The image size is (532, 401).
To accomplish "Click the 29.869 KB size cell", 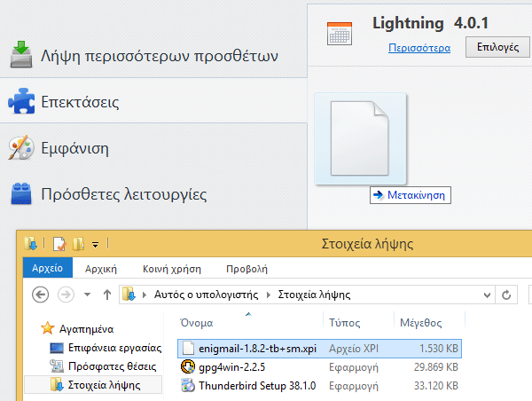I will pos(435,367).
